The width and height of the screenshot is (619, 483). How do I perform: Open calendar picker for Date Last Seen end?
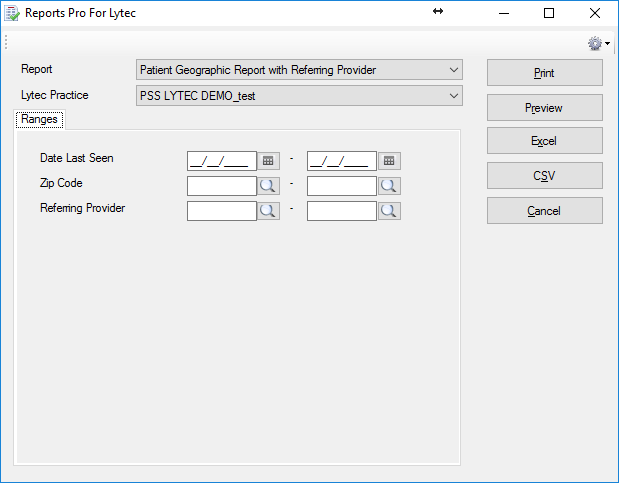[389, 161]
